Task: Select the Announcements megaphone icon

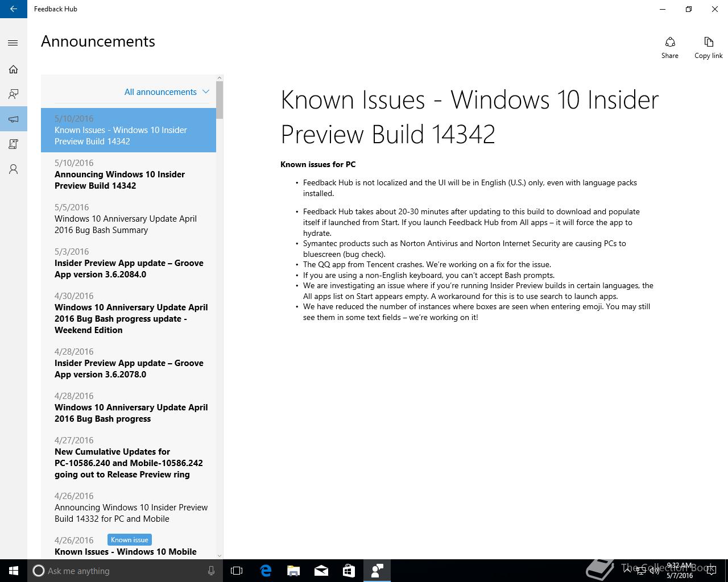Action: pyautogui.click(x=14, y=119)
